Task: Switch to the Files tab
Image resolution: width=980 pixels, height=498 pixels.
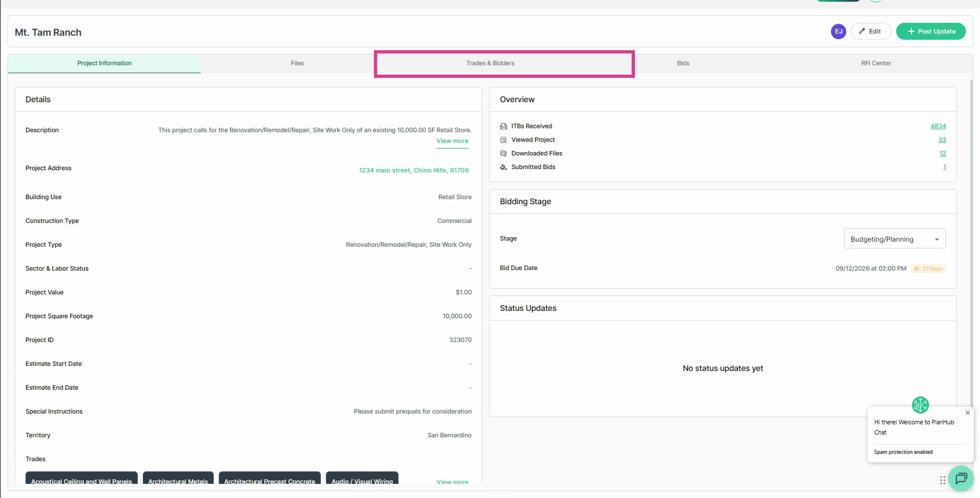Action: pyautogui.click(x=298, y=64)
